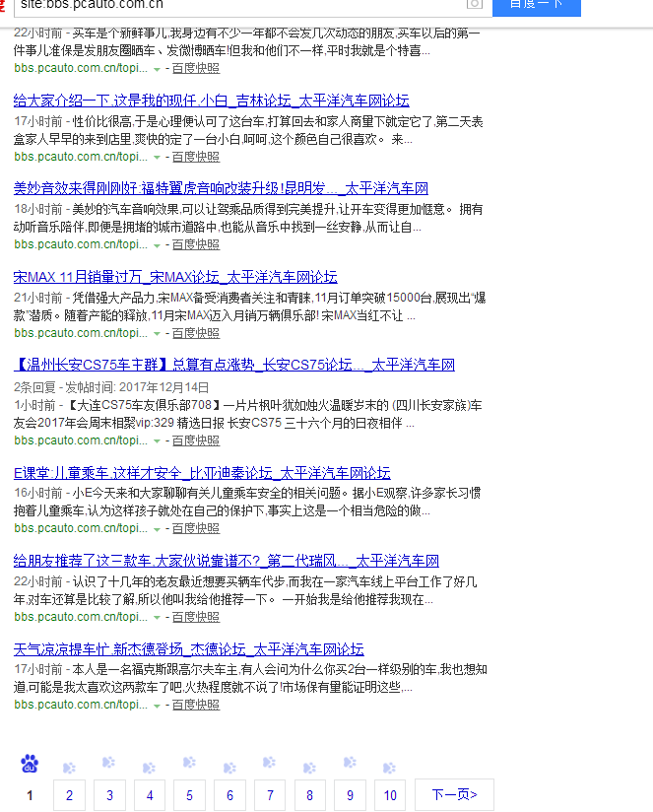This screenshot has width=653, height=812.
Task: Expand URL dropdown arrow under 温州长安CS75 result
Action: click(x=157, y=440)
